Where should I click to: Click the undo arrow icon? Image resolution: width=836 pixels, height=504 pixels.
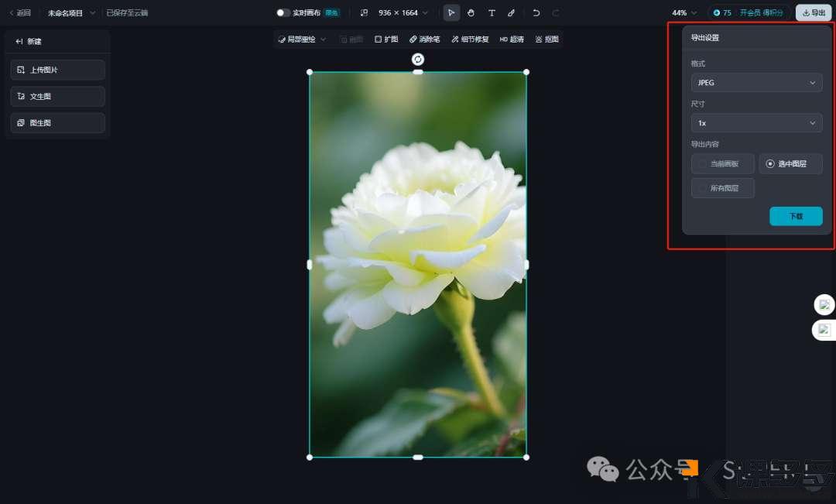536,13
